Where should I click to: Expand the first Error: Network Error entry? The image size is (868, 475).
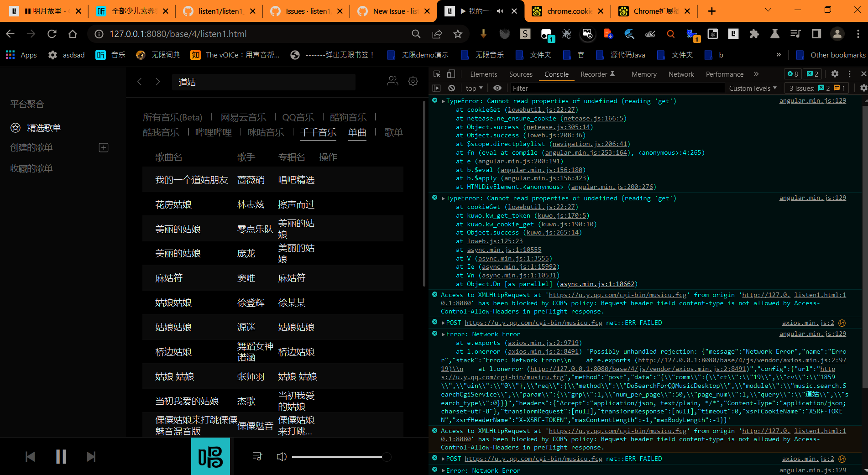pyautogui.click(x=443, y=334)
